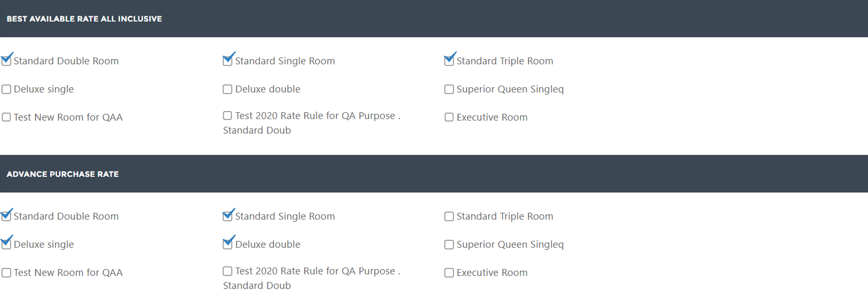
Task: Check Superior Queen Singleq under Best Available Rate
Action: [449, 89]
